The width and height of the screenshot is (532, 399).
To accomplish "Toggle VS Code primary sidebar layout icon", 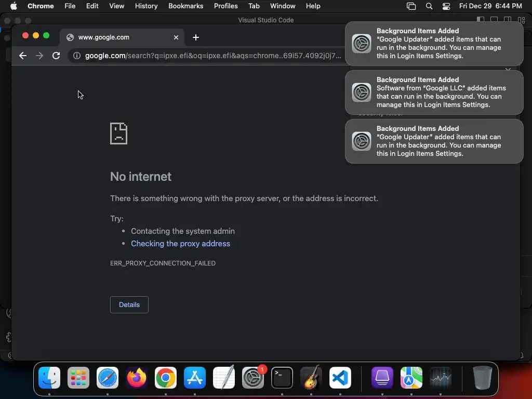I will pyautogui.click(x=481, y=20).
